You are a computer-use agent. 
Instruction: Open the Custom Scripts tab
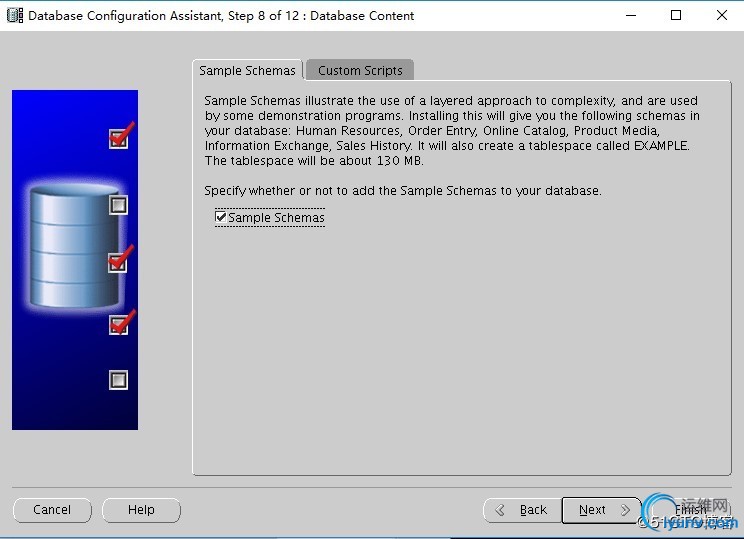click(x=360, y=70)
